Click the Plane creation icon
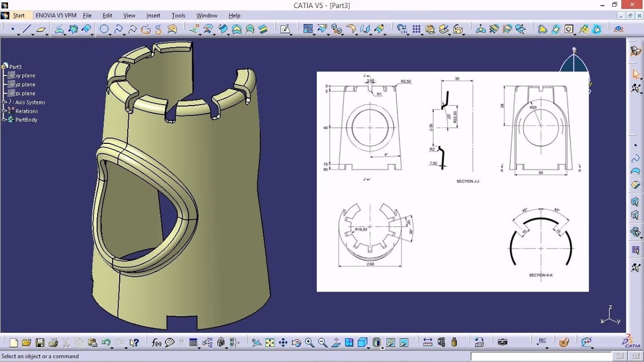This screenshot has height=362, width=644. (x=40, y=29)
